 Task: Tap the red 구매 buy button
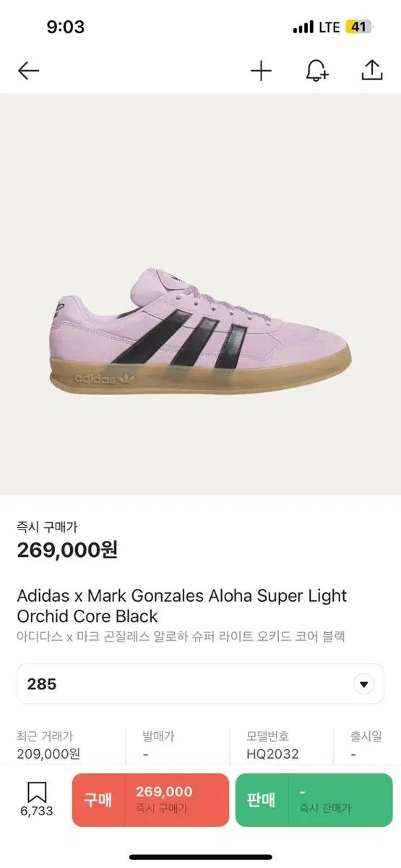pyautogui.click(x=150, y=800)
